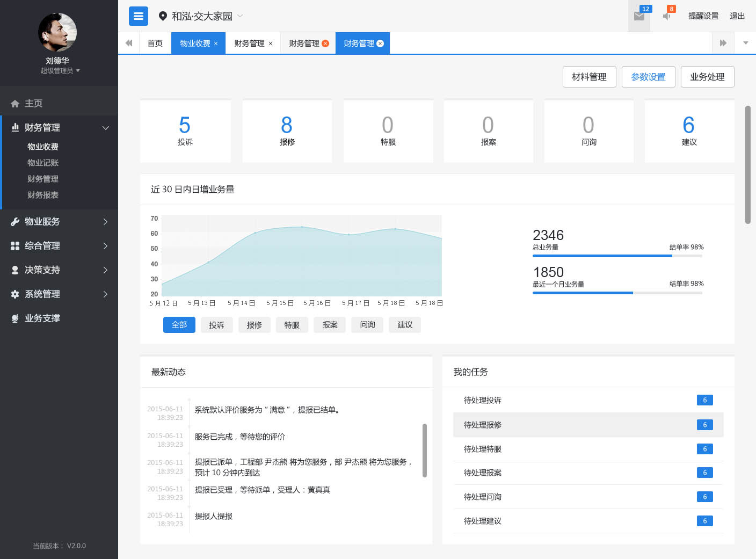
Task: Close the second 财务管理 tab via its x
Action: point(271,43)
